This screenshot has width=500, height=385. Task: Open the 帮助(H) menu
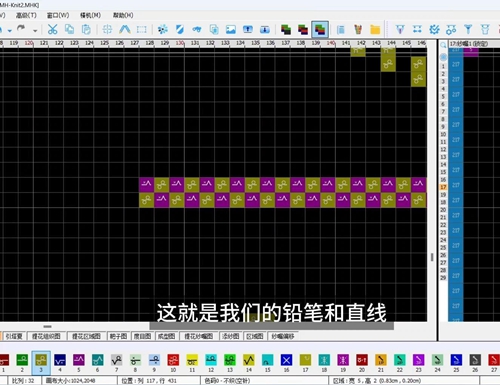point(123,15)
